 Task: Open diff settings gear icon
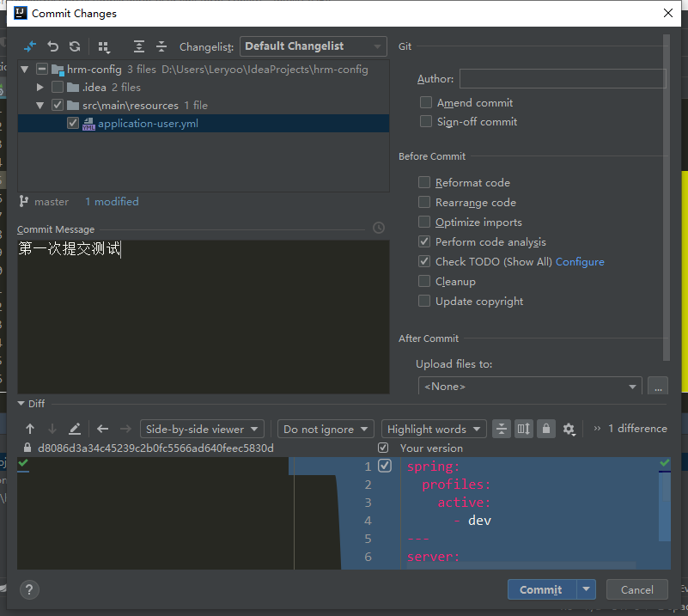pos(569,429)
